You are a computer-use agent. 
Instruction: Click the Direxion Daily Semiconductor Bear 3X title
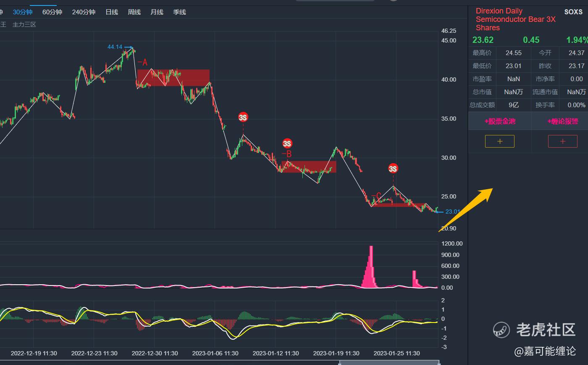pyautogui.click(x=516, y=19)
